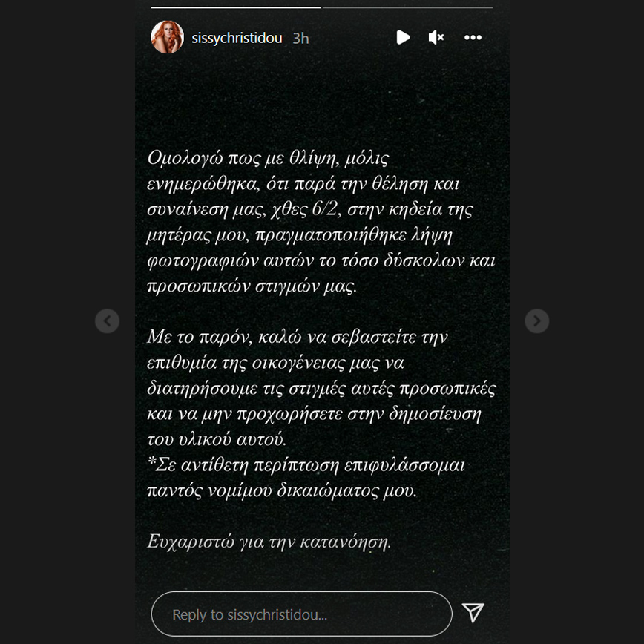The width and height of the screenshot is (644, 644).
Task: Advance to the next story with right arrow
Action: [537, 321]
